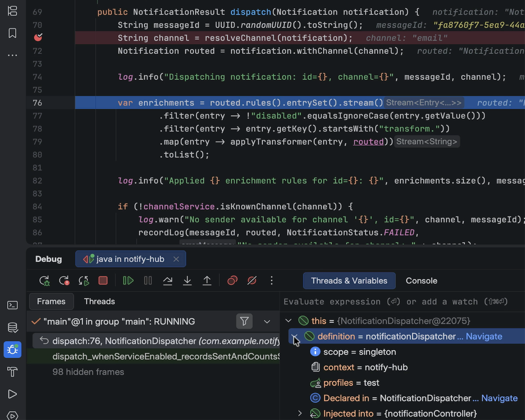Screen dimensions: 525x420
Task: Open the Database tool window
Action: (x=12, y=327)
